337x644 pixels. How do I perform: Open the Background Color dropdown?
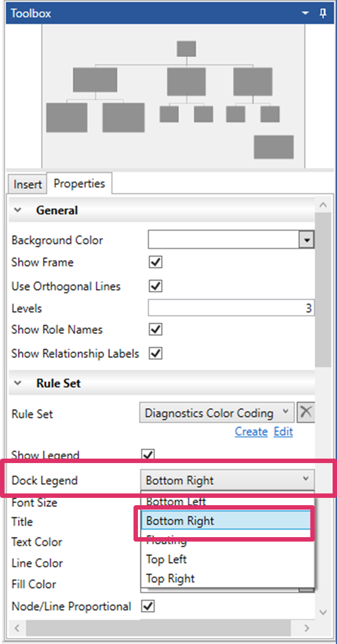[x=307, y=240]
